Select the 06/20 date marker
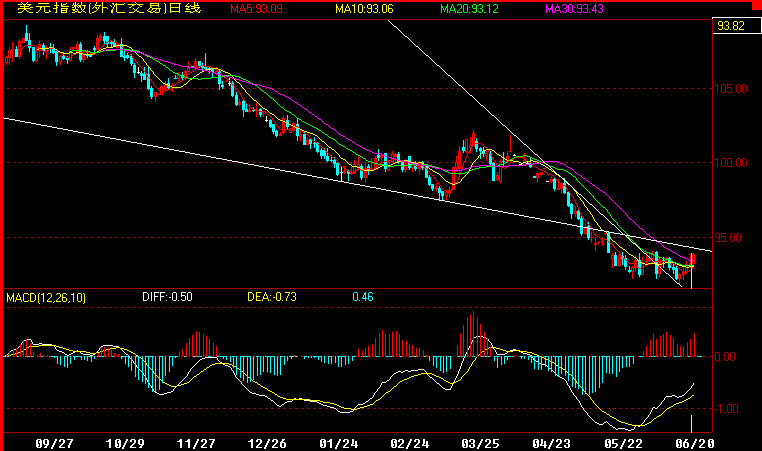 tap(695, 442)
